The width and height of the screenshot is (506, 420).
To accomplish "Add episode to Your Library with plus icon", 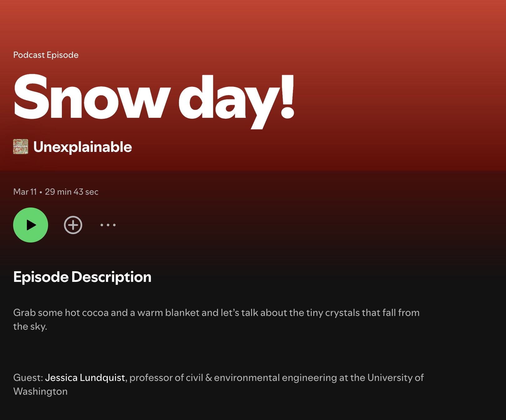I will click(x=73, y=225).
